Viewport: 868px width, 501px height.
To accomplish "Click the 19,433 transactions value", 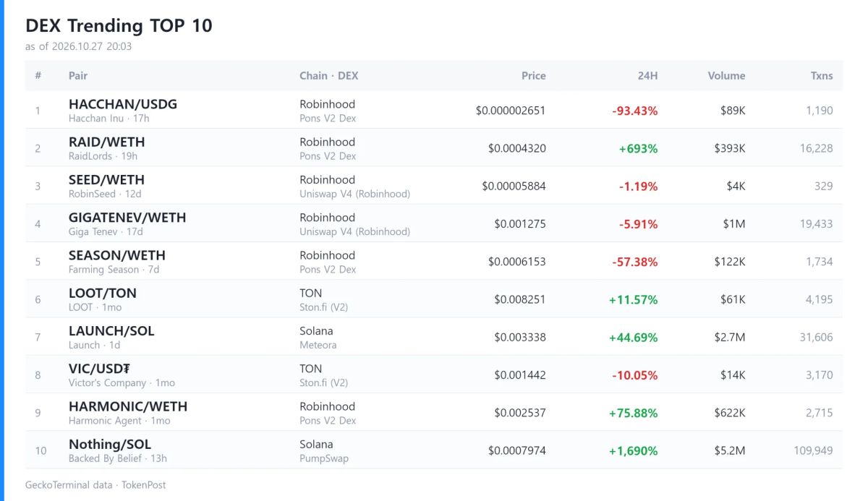I will [x=817, y=224].
